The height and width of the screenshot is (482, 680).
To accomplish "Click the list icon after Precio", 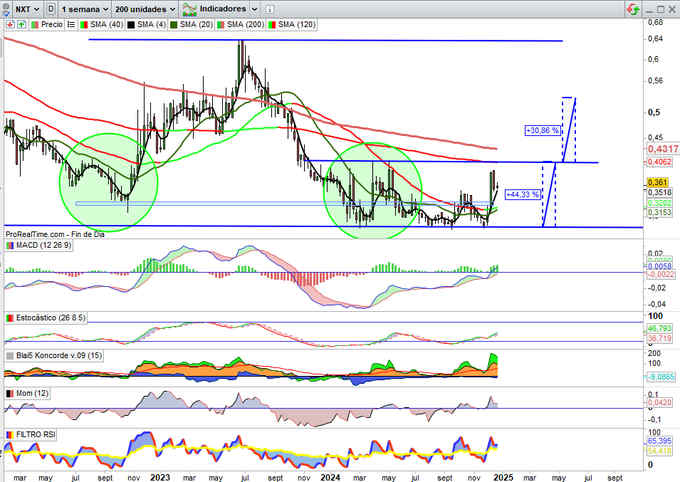I will point(71,25).
